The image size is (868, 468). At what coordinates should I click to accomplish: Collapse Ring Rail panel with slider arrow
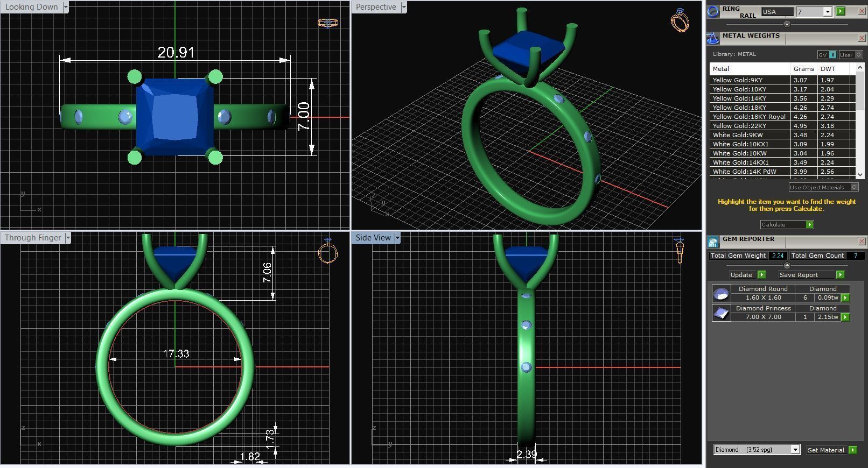(x=787, y=24)
